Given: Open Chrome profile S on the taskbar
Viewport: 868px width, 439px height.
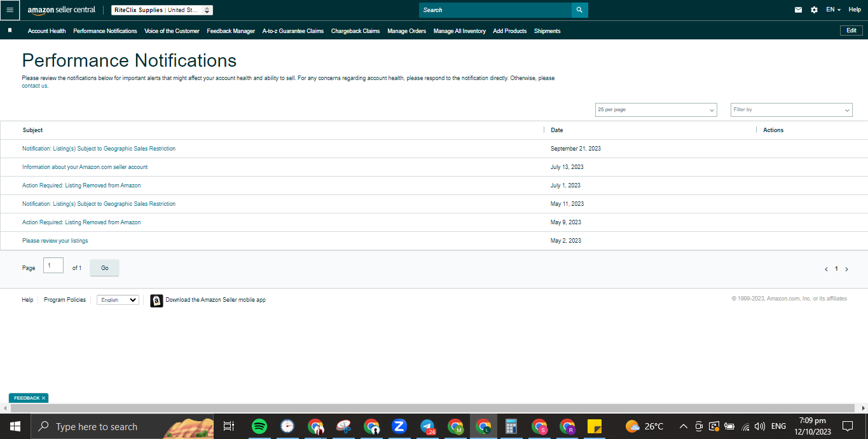Looking at the screenshot, I should 539,426.
